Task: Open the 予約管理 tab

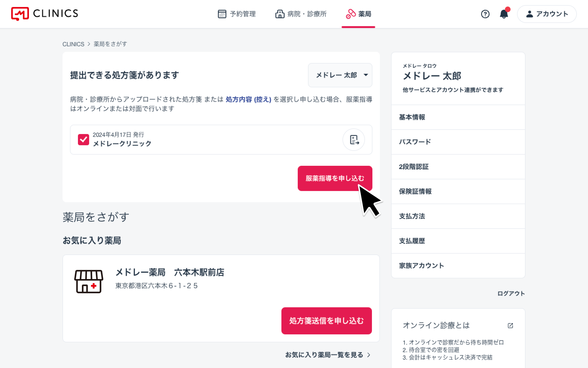Action: [237, 14]
